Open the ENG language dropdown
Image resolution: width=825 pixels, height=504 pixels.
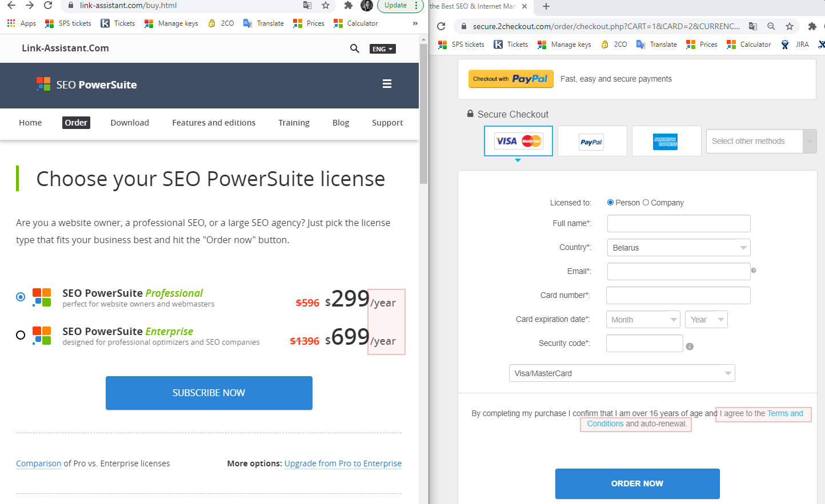[383, 49]
